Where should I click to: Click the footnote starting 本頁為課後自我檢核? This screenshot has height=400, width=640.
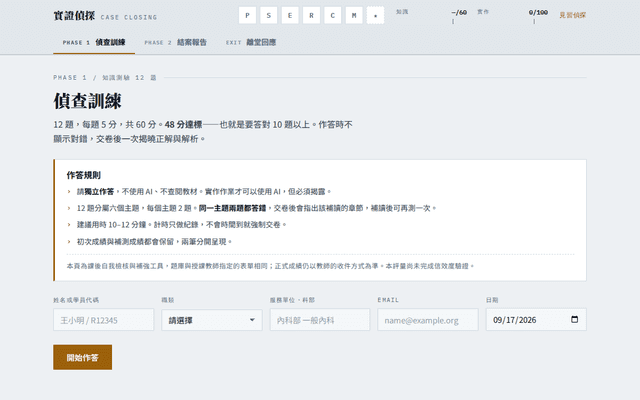tap(270, 266)
